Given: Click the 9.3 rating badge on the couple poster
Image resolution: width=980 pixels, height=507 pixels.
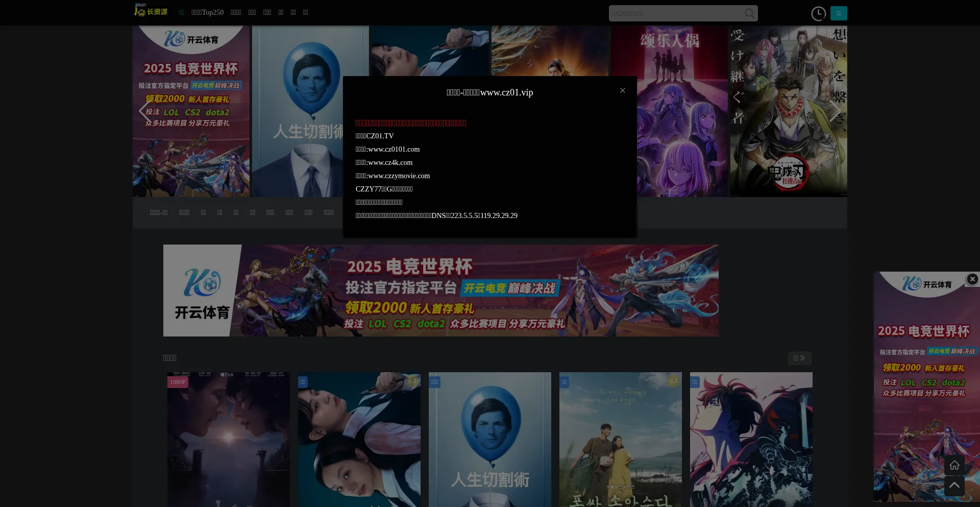Looking at the screenshot, I should 673,381.
